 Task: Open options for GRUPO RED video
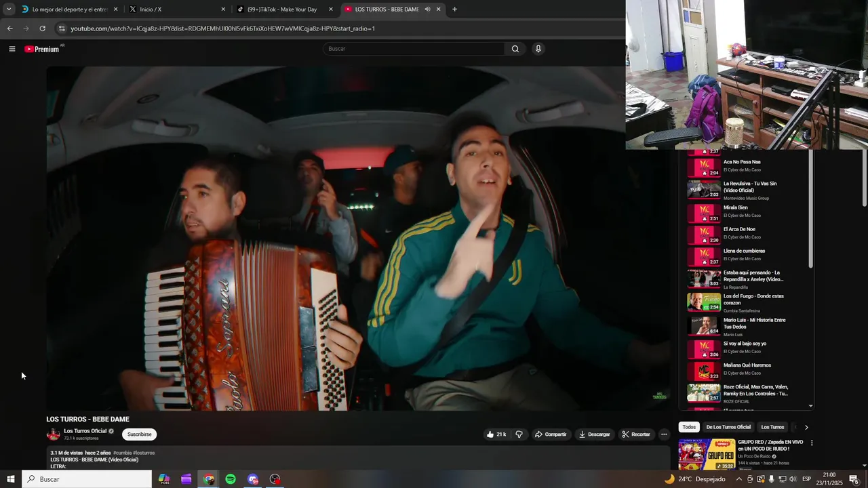(x=812, y=443)
